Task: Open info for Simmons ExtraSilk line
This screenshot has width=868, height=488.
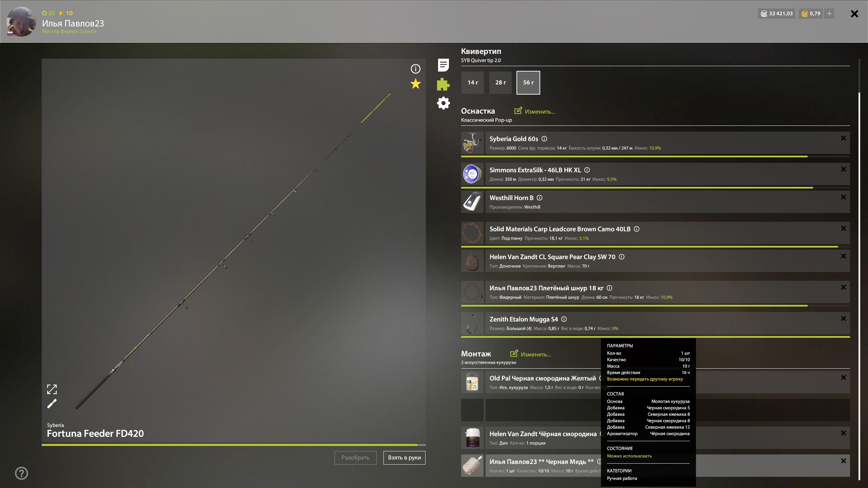Action: [587, 170]
